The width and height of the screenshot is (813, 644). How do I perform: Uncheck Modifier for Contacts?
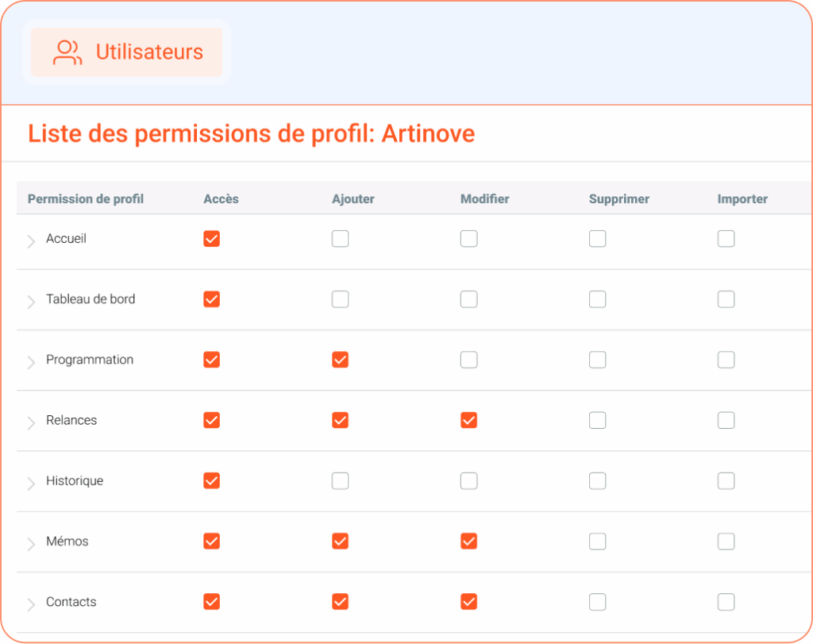468,601
